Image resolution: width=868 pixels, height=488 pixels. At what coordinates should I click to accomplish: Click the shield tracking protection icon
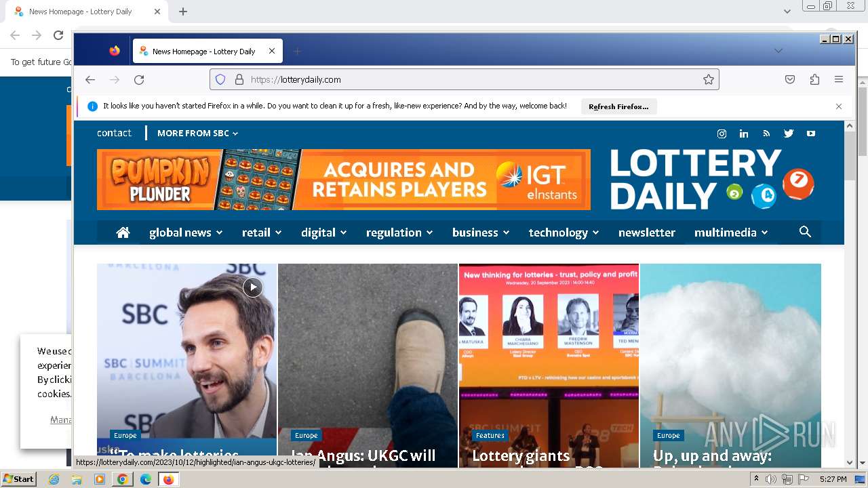[x=220, y=79]
